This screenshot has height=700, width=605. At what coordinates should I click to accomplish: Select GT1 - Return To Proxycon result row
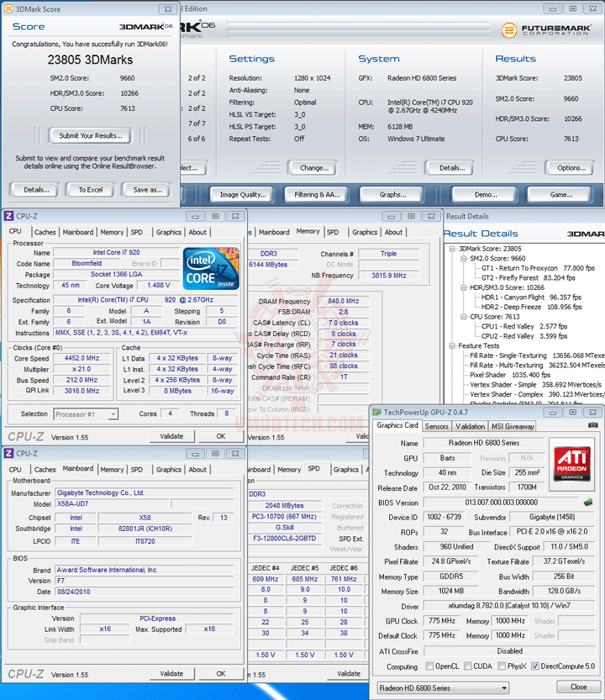[538, 268]
